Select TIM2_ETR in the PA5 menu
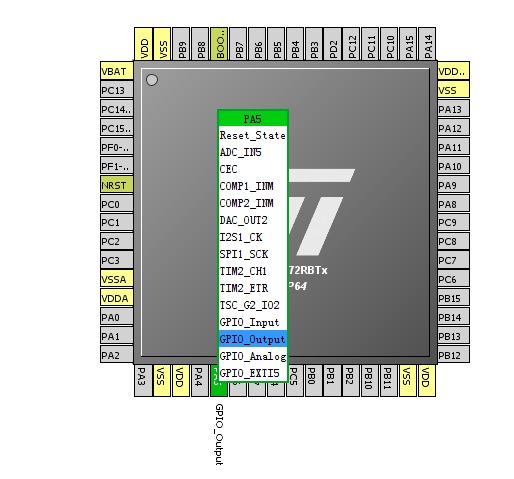 pyautogui.click(x=253, y=288)
